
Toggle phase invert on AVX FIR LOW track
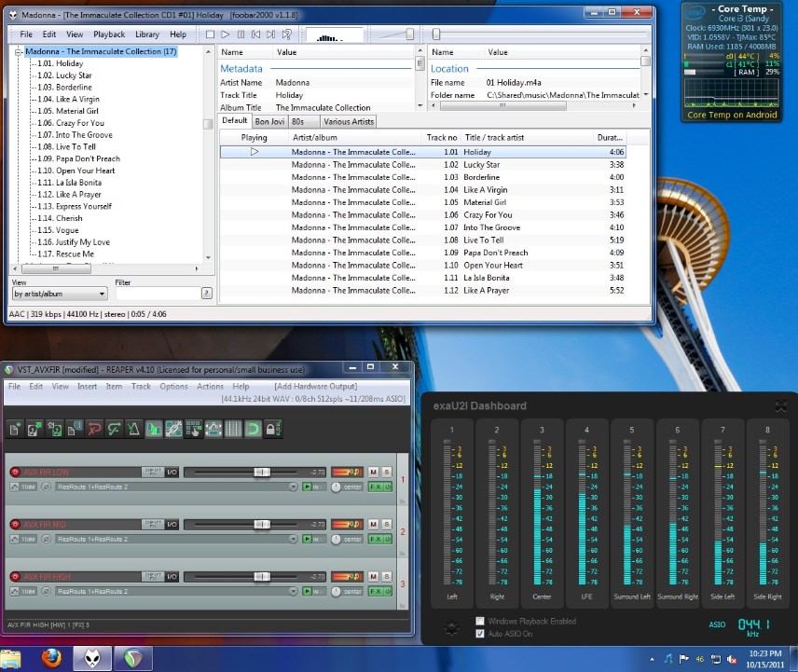tap(47, 487)
